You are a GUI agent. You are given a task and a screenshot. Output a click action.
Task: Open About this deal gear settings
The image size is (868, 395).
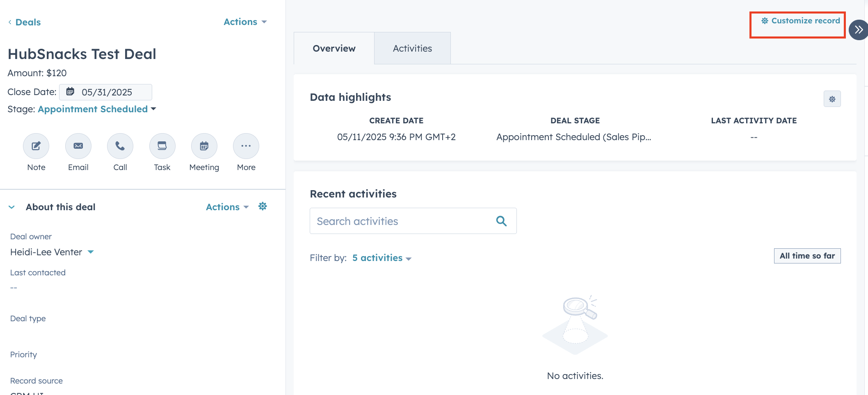point(263,206)
